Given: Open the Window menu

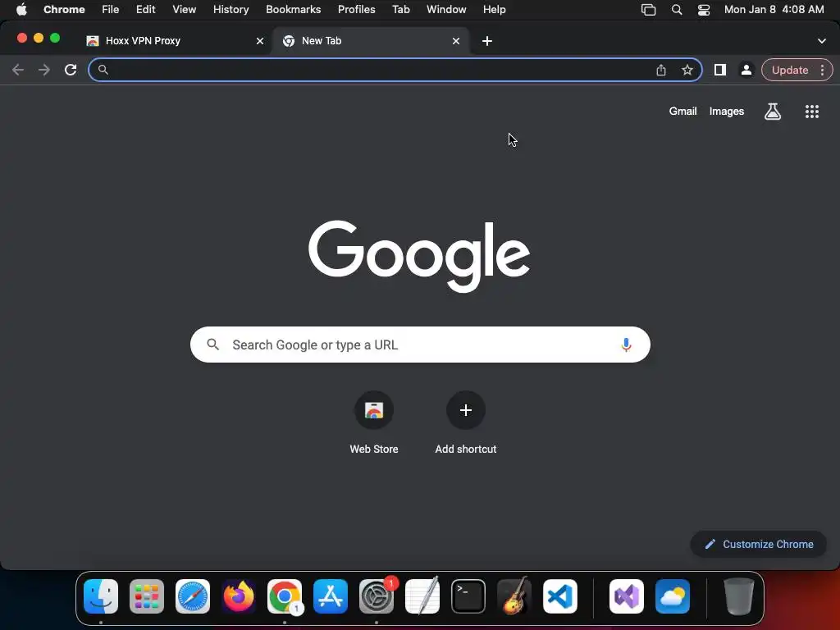Looking at the screenshot, I should [x=446, y=10].
